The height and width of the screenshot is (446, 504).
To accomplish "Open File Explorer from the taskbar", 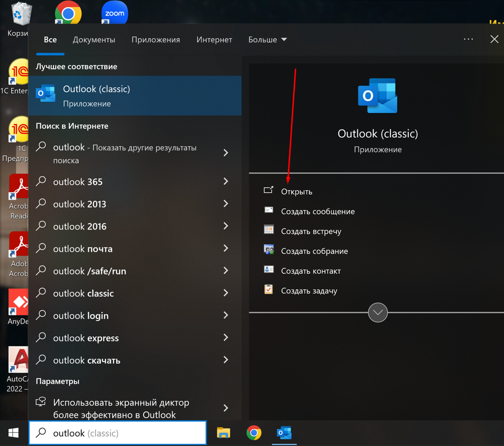I will (223, 432).
